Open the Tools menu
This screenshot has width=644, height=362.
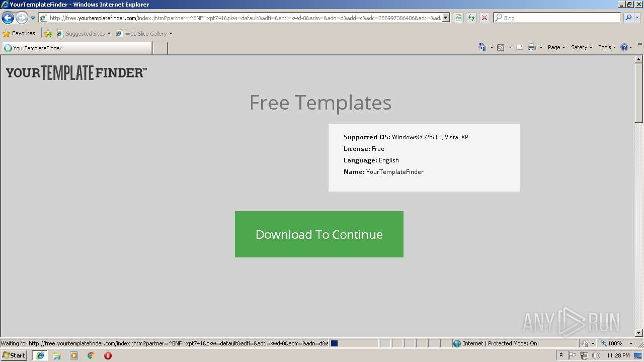click(x=607, y=47)
